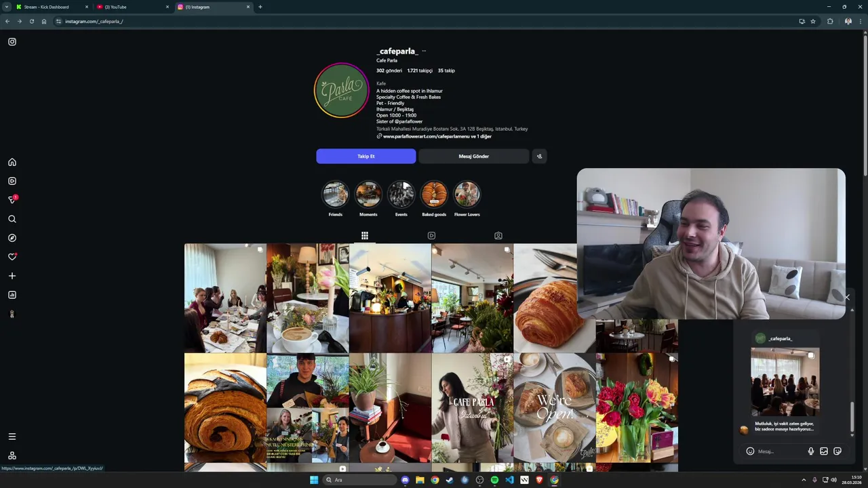
Task: Open emoji picker in message box
Action: pyautogui.click(x=750, y=451)
